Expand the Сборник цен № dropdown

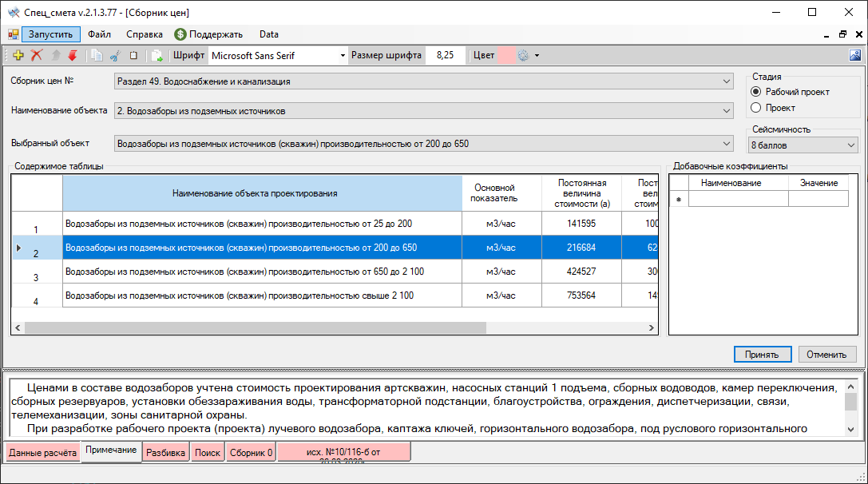pos(727,81)
